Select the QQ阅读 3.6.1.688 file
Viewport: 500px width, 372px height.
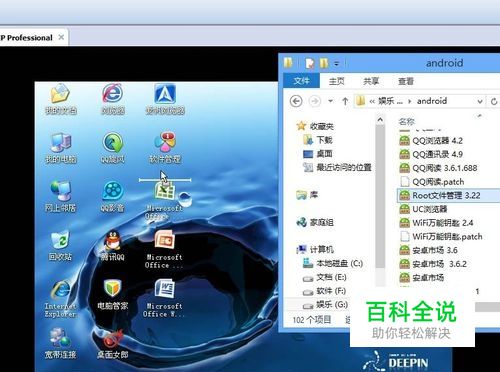coord(438,168)
